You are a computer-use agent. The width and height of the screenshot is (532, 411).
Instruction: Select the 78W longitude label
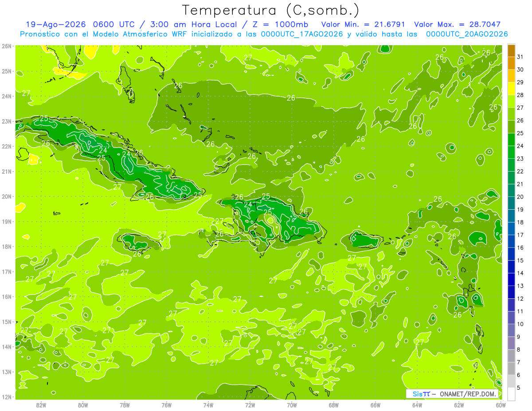coord(125,405)
